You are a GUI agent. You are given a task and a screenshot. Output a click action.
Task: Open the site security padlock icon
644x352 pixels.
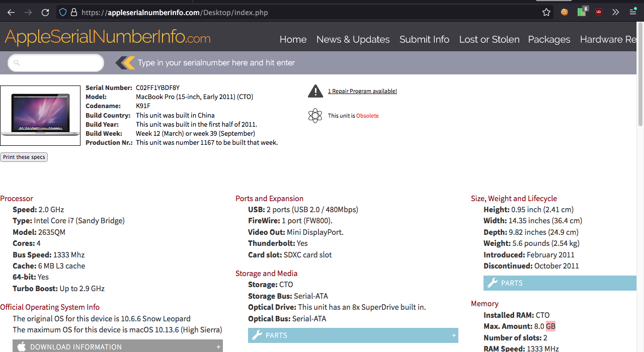[x=74, y=12]
